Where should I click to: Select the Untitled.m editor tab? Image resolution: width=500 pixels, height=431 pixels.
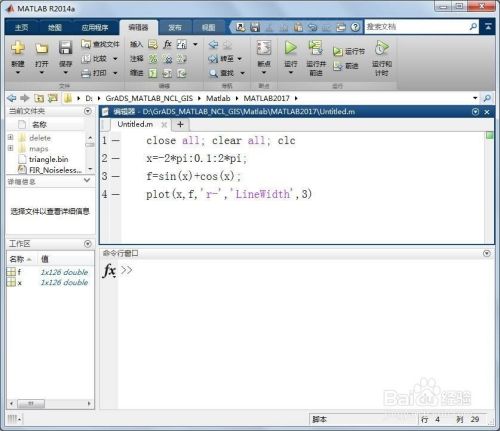point(135,124)
